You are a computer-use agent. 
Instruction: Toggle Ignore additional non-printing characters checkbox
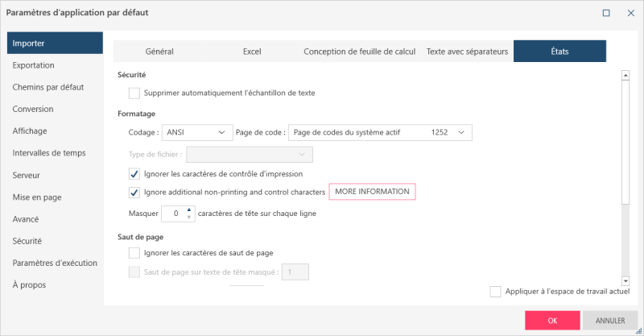tap(134, 193)
